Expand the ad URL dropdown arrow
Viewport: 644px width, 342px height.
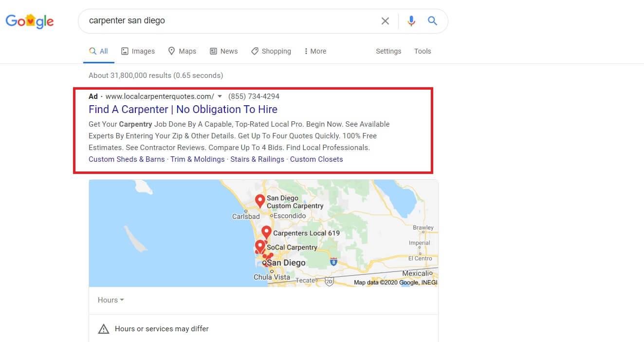tap(220, 96)
